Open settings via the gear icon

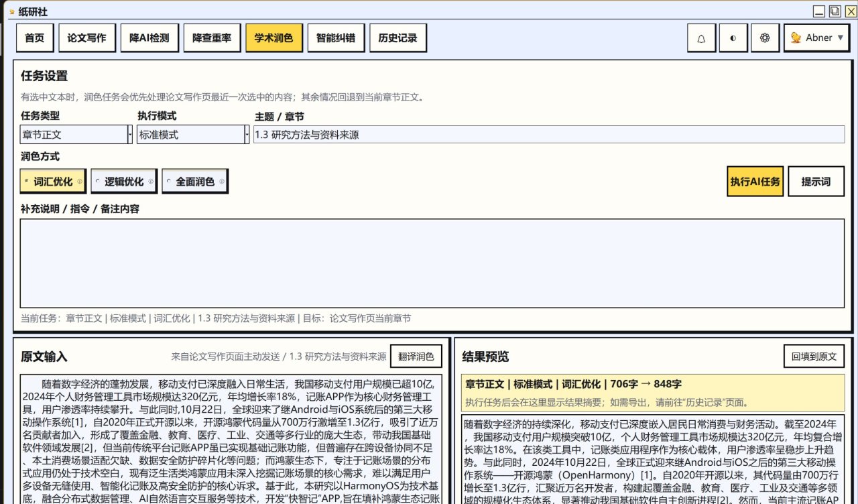(x=765, y=38)
